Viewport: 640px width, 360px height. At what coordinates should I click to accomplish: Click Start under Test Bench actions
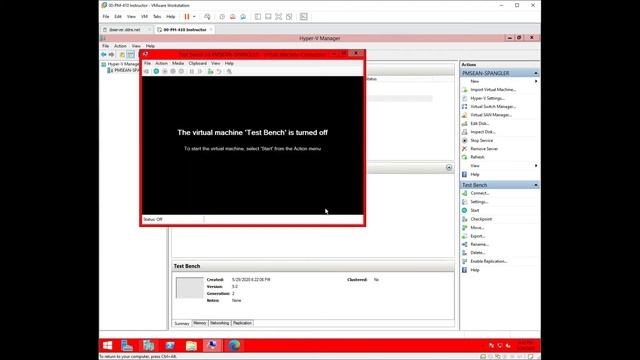(475, 211)
